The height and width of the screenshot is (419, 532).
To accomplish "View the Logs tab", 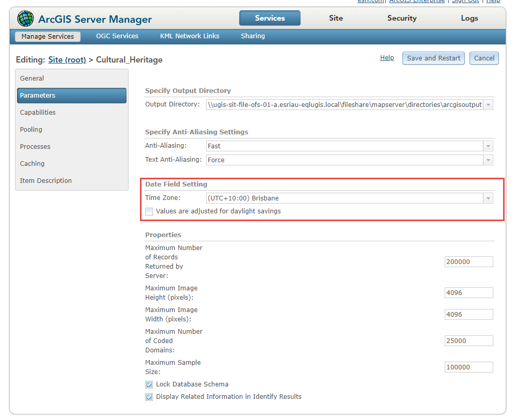I will pos(469,18).
